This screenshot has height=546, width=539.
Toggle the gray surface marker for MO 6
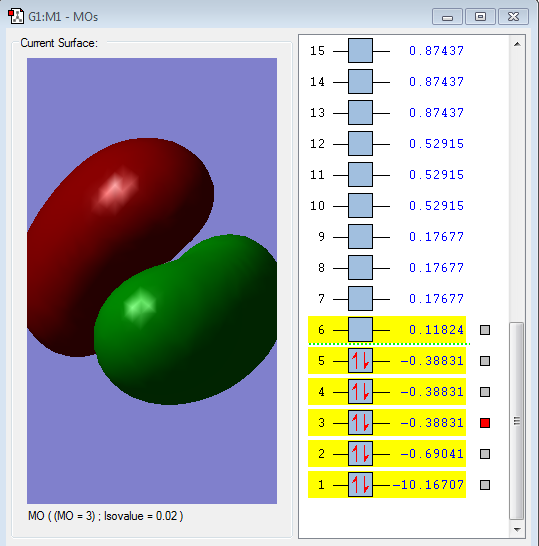pos(485,330)
